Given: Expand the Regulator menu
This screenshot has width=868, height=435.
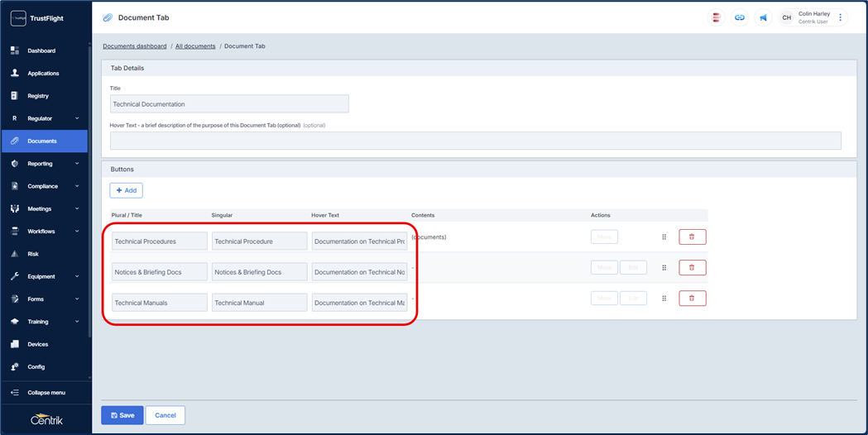Looking at the screenshot, I should click(46, 118).
